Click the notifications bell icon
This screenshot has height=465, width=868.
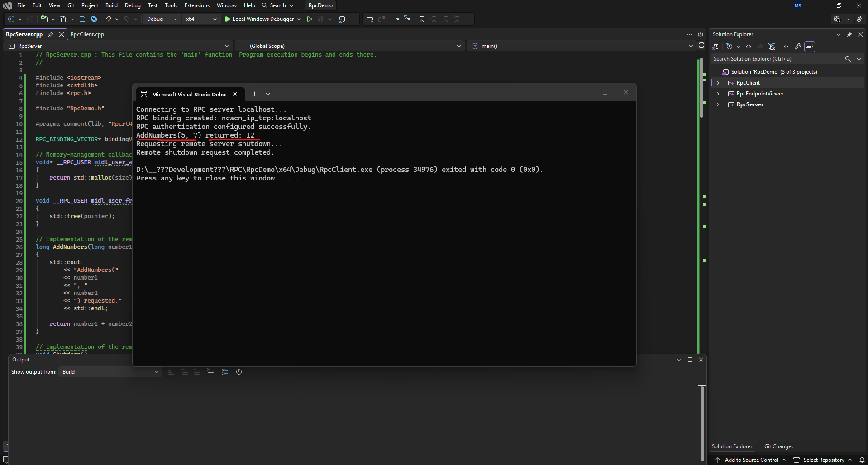click(x=862, y=460)
